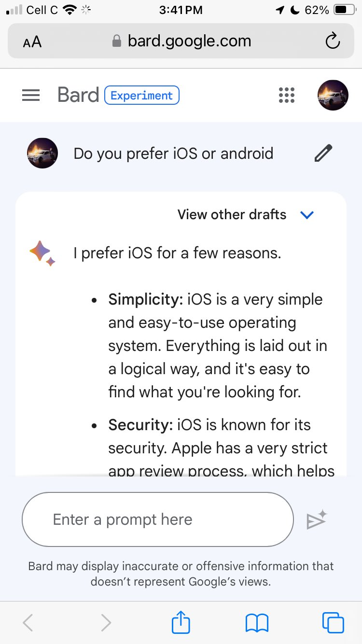Submit a prompt with the send icon
Viewport: 362px width, 644px height.
317,519
